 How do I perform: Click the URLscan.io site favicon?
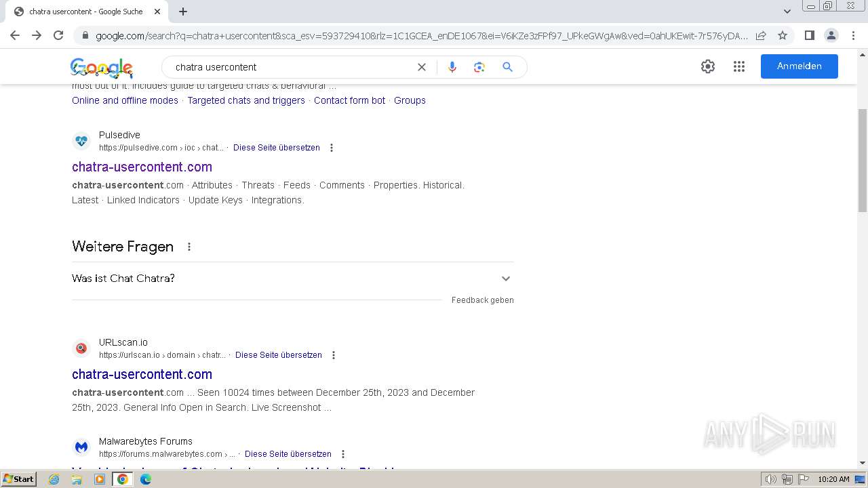point(81,348)
